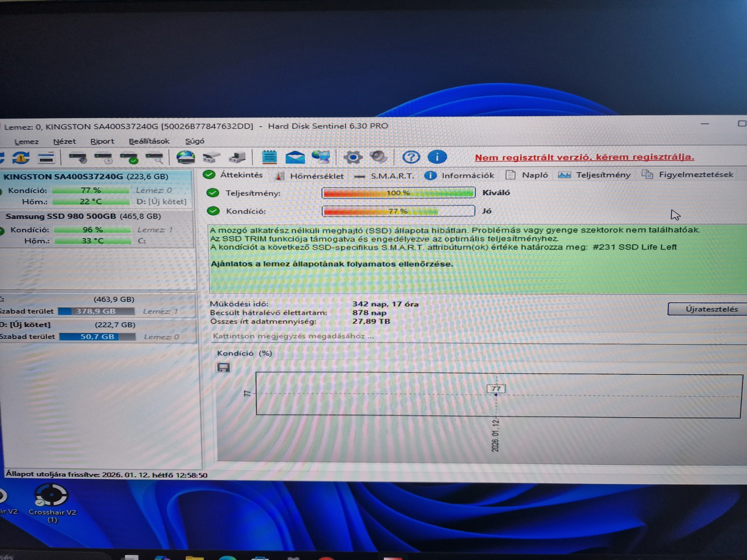747x560 pixels.
Task: Switch to the Hőmérséklet tab
Action: click(310, 176)
